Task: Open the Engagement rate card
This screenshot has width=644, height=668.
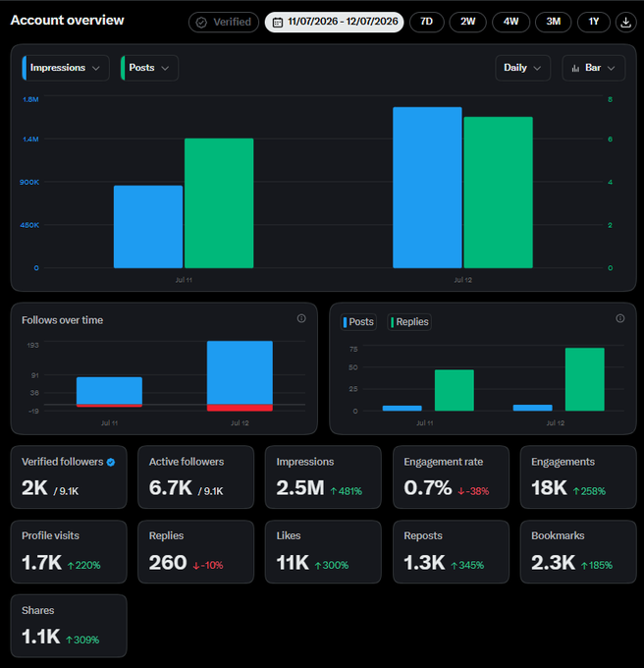Action: [451, 477]
